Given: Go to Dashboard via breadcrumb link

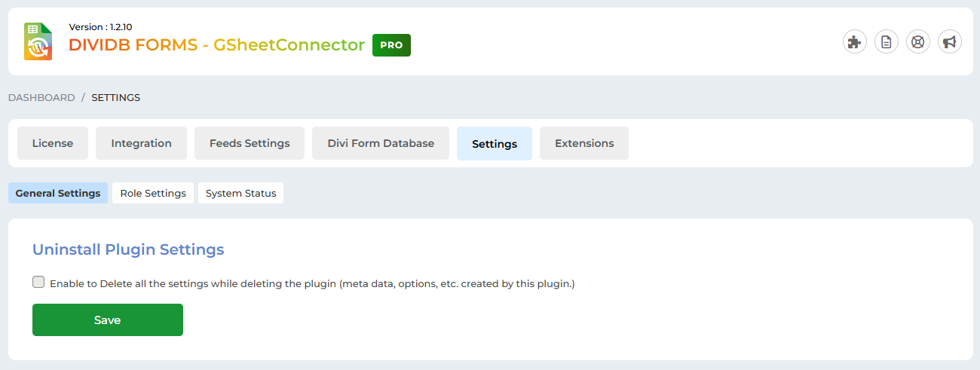Looking at the screenshot, I should coord(41,97).
